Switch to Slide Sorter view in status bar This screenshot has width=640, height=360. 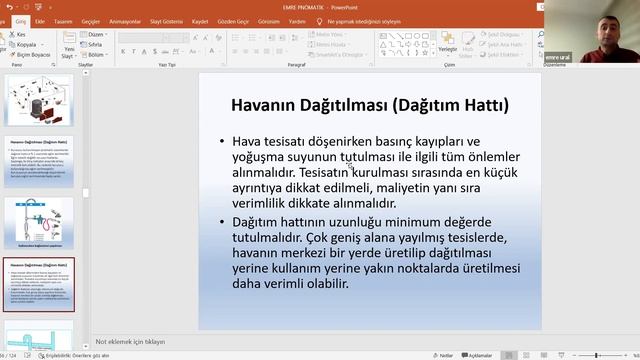click(x=527, y=356)
